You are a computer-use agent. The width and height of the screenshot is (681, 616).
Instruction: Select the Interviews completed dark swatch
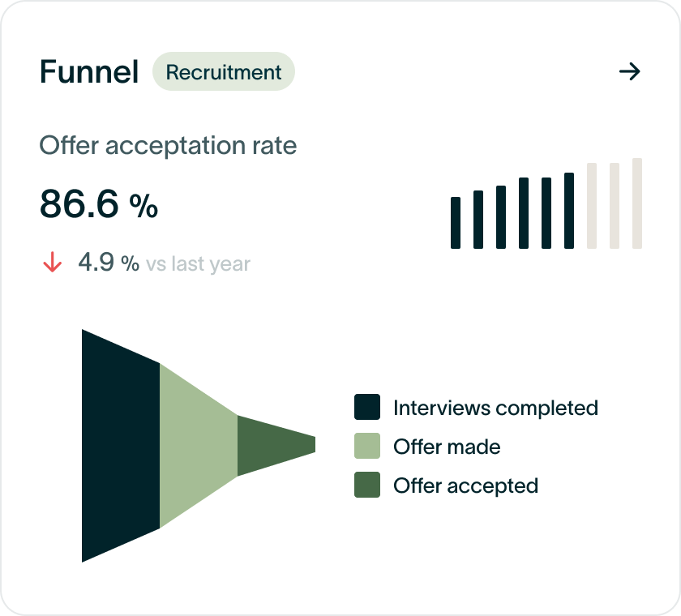click(x=367, y=407)
